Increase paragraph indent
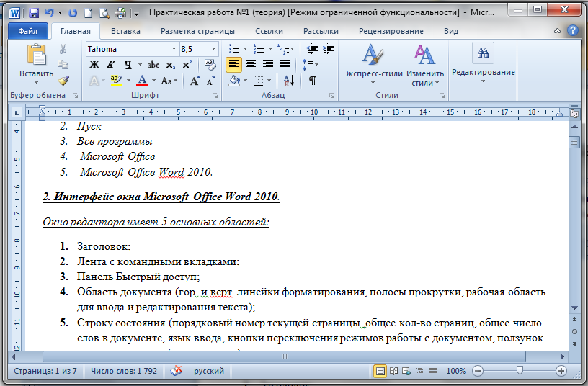Image resolution: width=588 pixels, height=386 pixels. pyautogui.click(x=328, y=49)
